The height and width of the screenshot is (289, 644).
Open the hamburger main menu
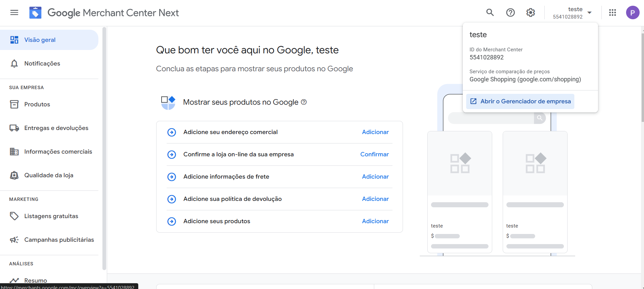(14, 13)
